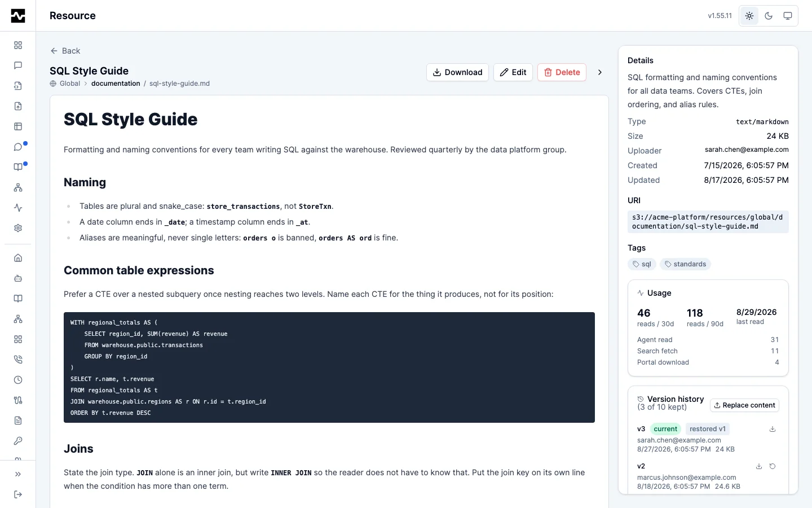Open the document text sidebar icon
The height and width of the screenshot is (508, 812).
point(18,421)
